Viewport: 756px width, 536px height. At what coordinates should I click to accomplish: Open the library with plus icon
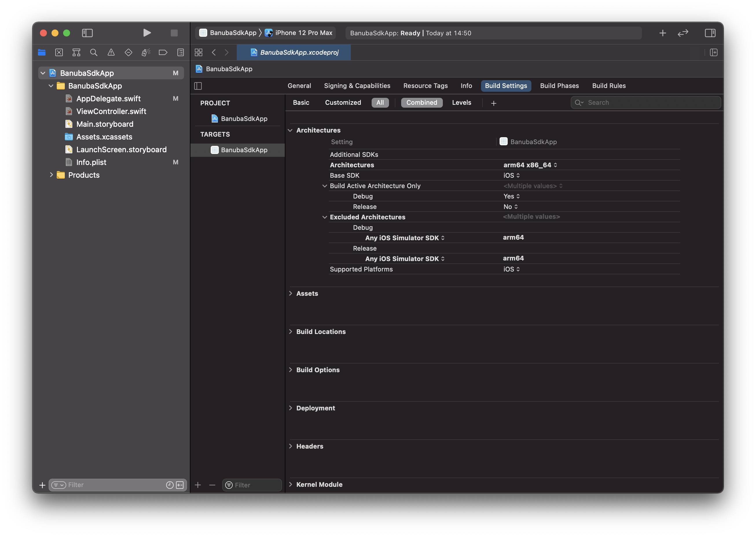coord(662,33)
